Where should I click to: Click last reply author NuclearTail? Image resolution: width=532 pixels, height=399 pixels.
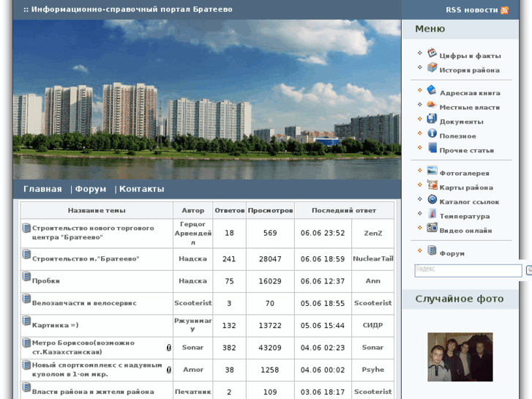coord(373,258)
